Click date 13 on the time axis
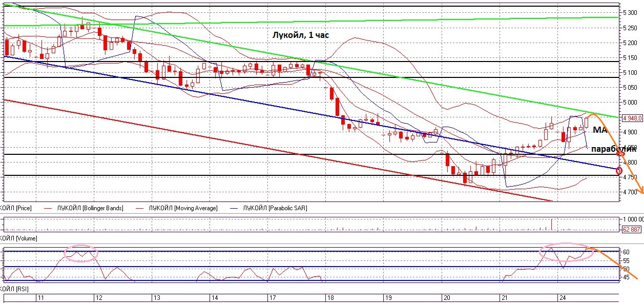This screenshot has width=644, height=303. [x=157, y=298]
